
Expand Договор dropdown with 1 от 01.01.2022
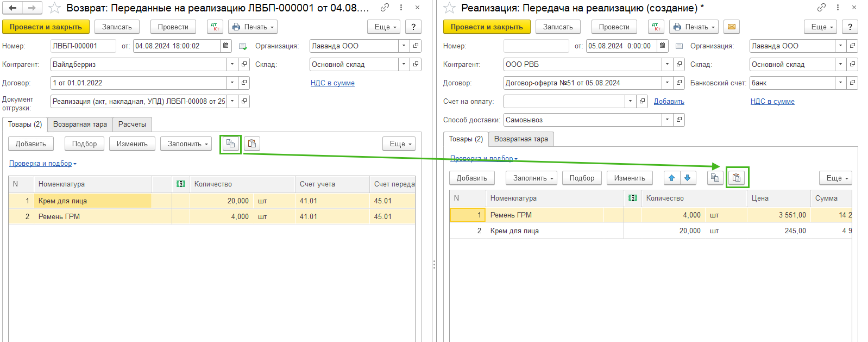[x=232, y=83]
